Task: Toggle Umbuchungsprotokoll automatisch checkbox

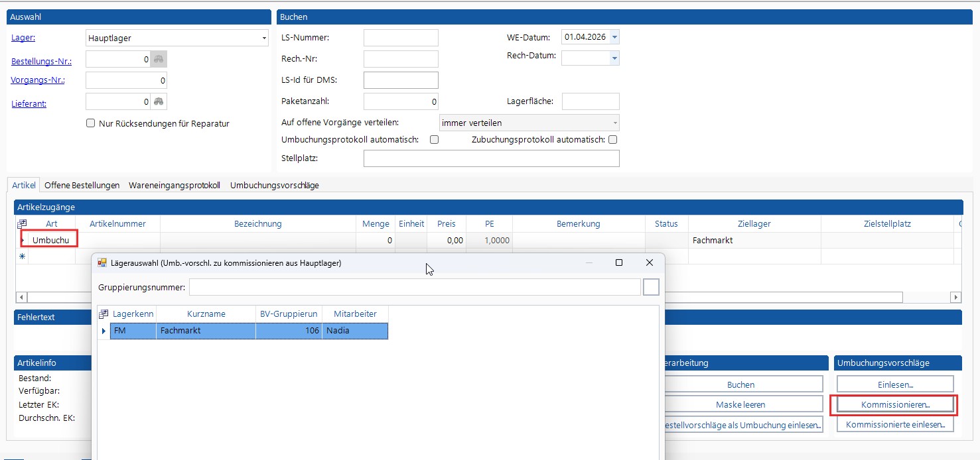Action: pyautogui.click(x=434, y=140)
